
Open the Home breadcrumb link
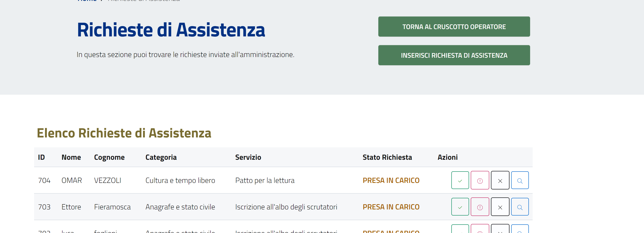pyautogui.click(x=87, y=1)
